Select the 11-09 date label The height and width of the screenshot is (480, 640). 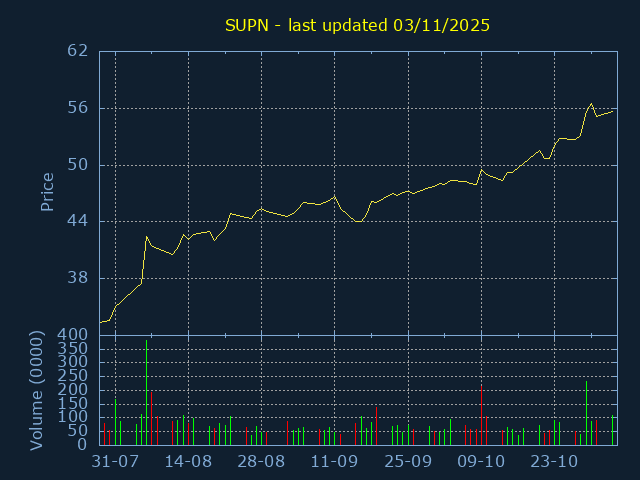tap(335, 462)
